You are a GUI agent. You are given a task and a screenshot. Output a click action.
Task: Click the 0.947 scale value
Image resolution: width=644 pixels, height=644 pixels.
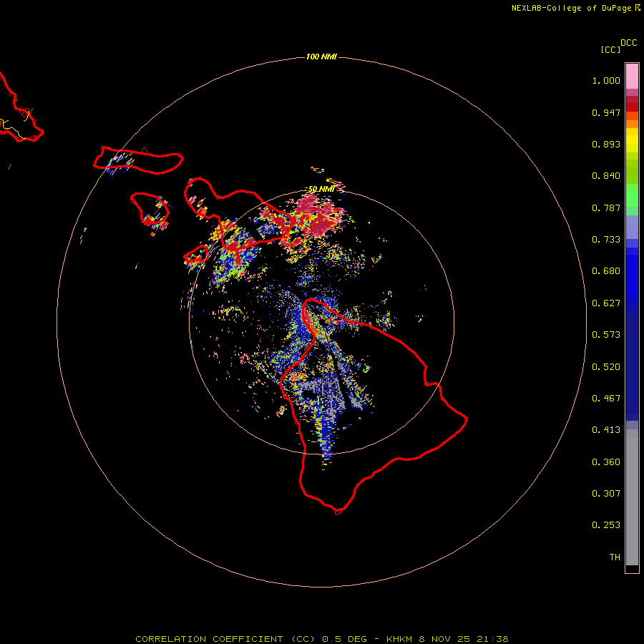[x=606, y=112]
